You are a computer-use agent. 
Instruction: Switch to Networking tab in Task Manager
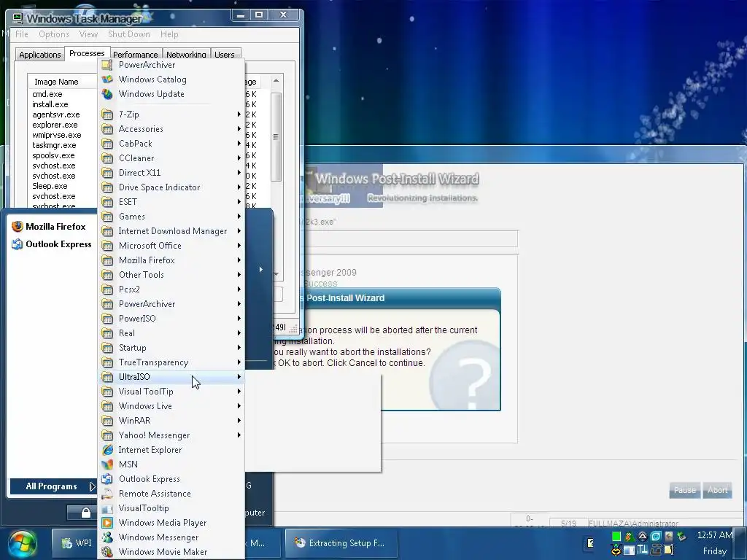pos(186,54)
